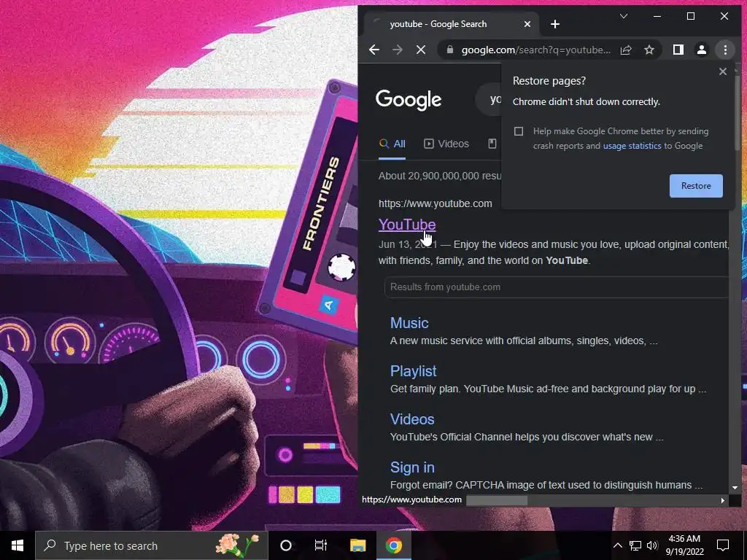Click the lock icon in address bar

click(449, 50)
